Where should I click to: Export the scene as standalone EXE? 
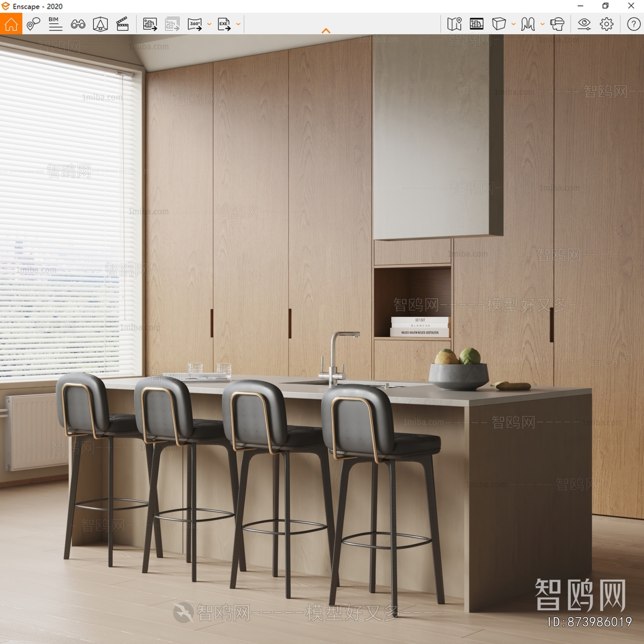pos(223,24)
